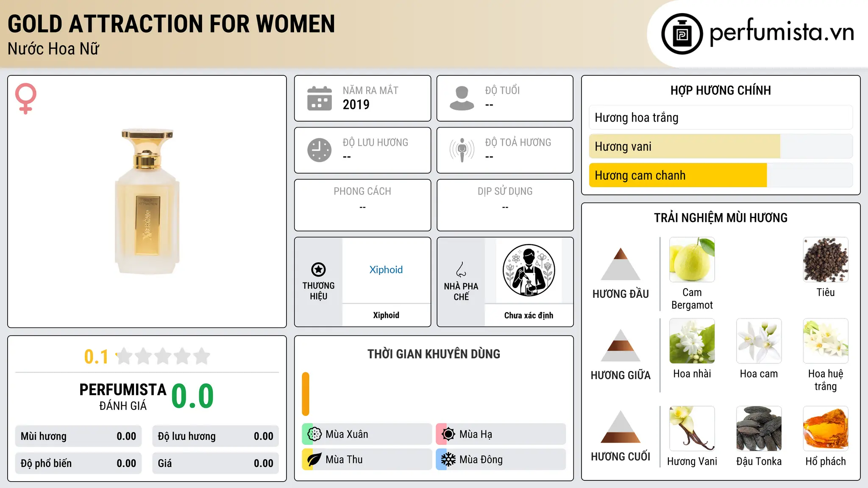
Task: Click the Hoa cam note name
Action: pyautogui.click(x=759, y=374)
